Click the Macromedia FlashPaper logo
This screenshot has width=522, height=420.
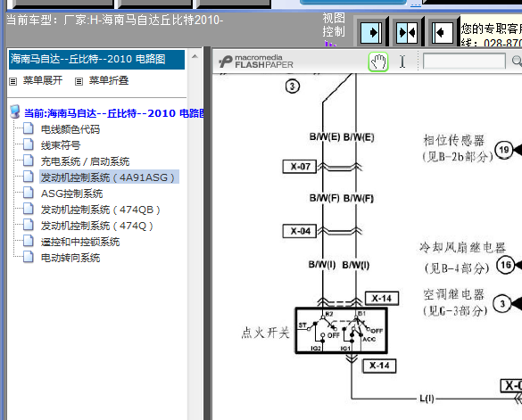coord(256,62)
